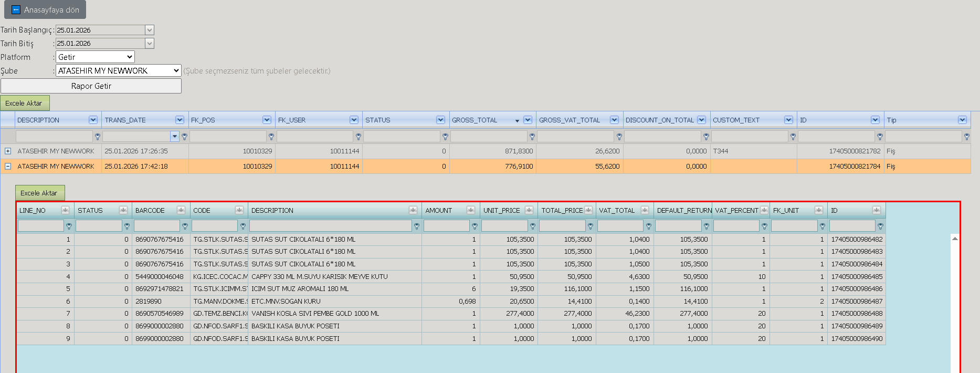The image size is (980, 373).
Task: Expand the 17:26:35 transaction row
Action: pos(8,151)
